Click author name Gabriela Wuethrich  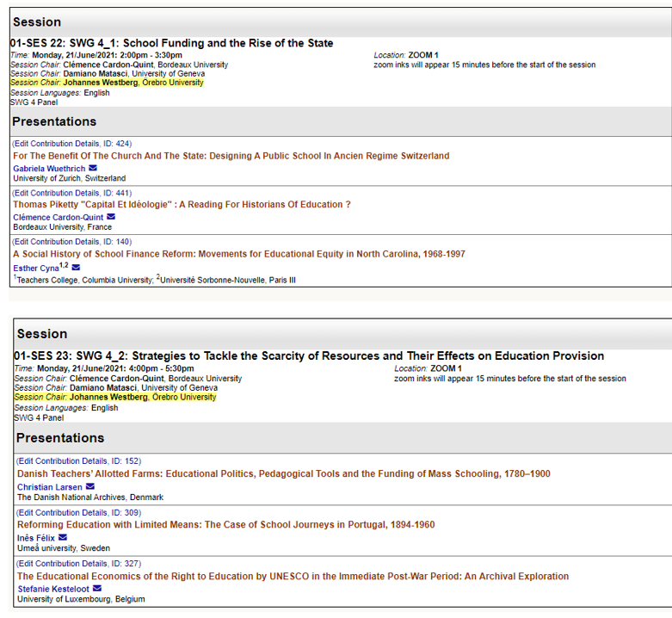pyautogui.click(x=49, y=169)
